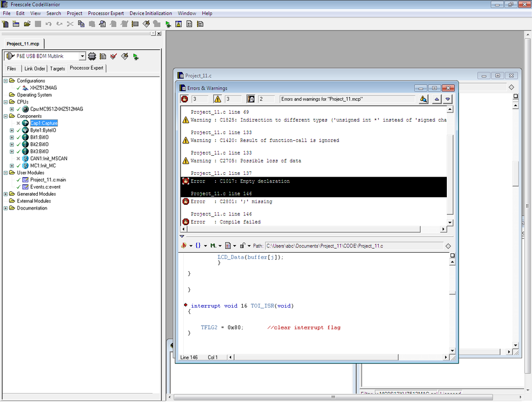
Task: Click the New Text File toolbar icon
Action: tap(5, 24)
